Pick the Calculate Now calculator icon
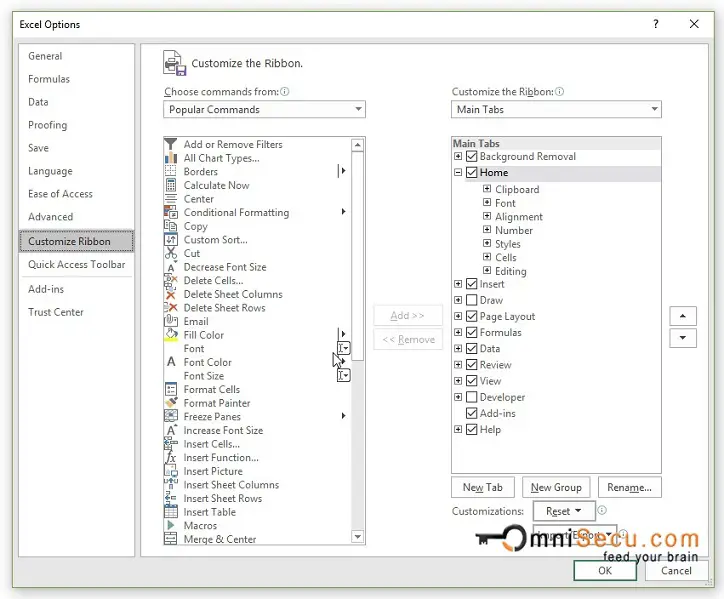The width and height of the screenshot is (724, 599). point(171,185)
